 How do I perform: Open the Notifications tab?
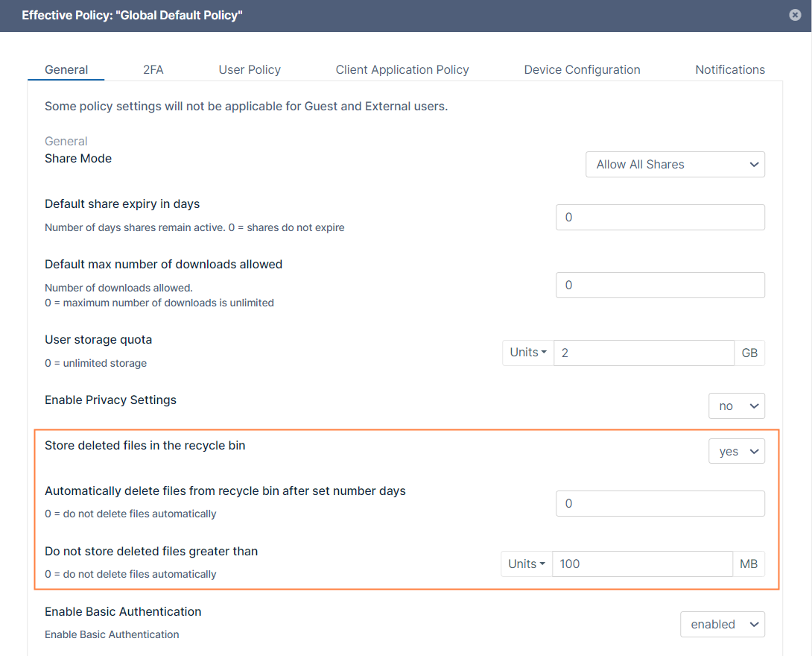click(729, 69)
